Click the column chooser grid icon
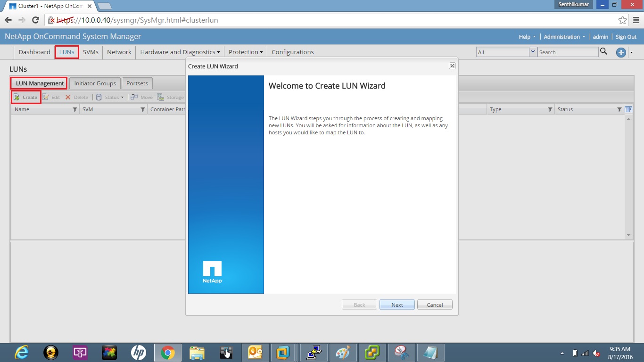The height and width of the screenshot is (362, 644). pos(628,109)
